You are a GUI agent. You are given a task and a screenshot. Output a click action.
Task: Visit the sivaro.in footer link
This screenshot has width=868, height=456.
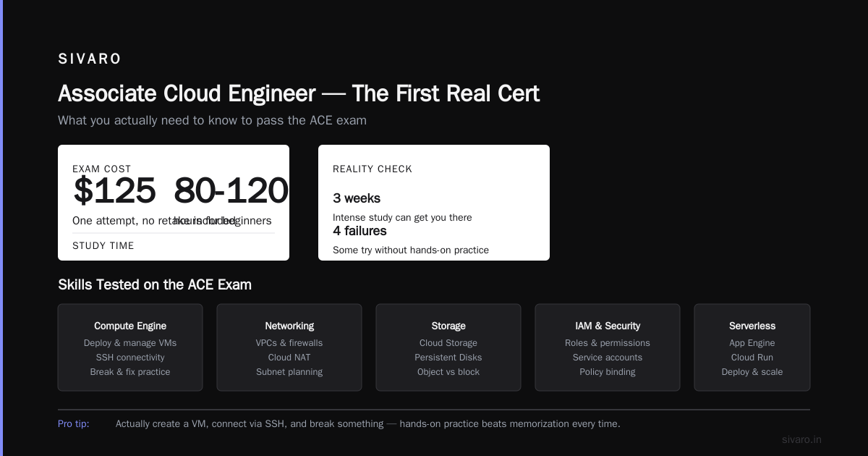click(x=801, y=439)
